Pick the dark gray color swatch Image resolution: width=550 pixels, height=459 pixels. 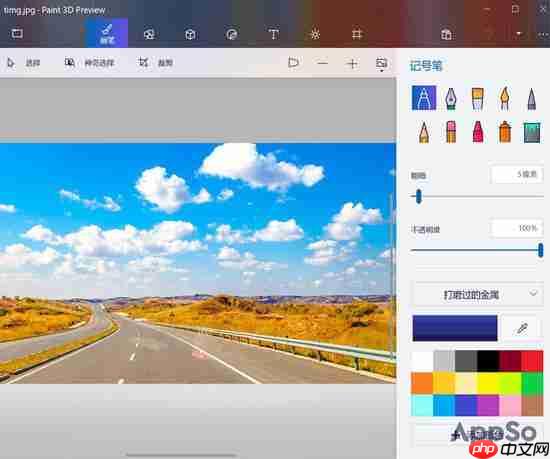pos(466,361)
